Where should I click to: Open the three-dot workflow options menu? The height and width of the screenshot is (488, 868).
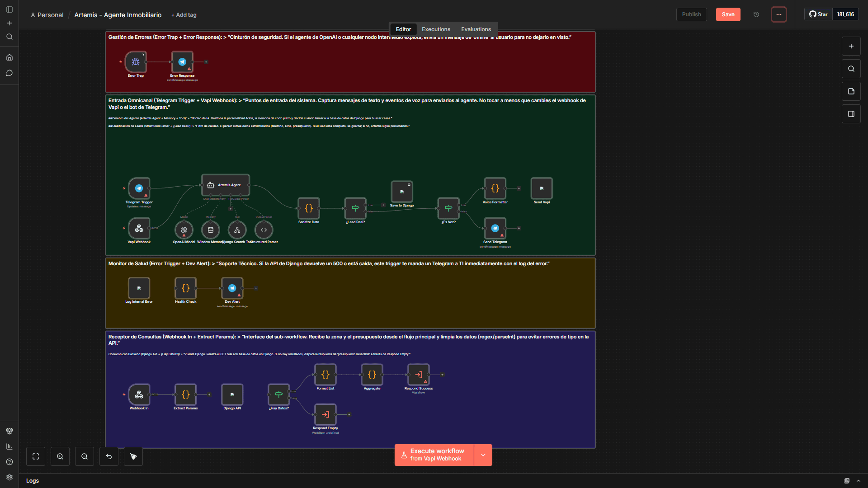coord(779,14)
